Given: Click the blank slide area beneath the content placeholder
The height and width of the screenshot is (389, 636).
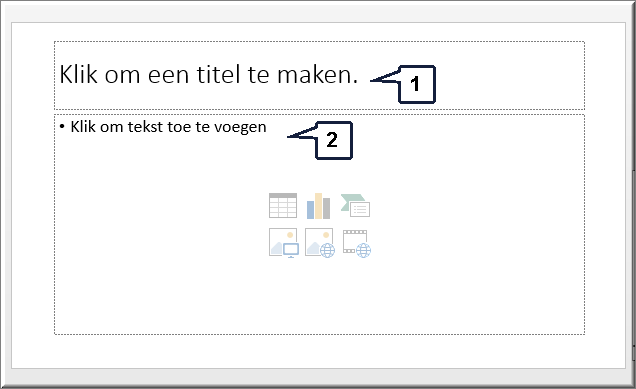Looking at the screenshot, I should pos(320,351).
